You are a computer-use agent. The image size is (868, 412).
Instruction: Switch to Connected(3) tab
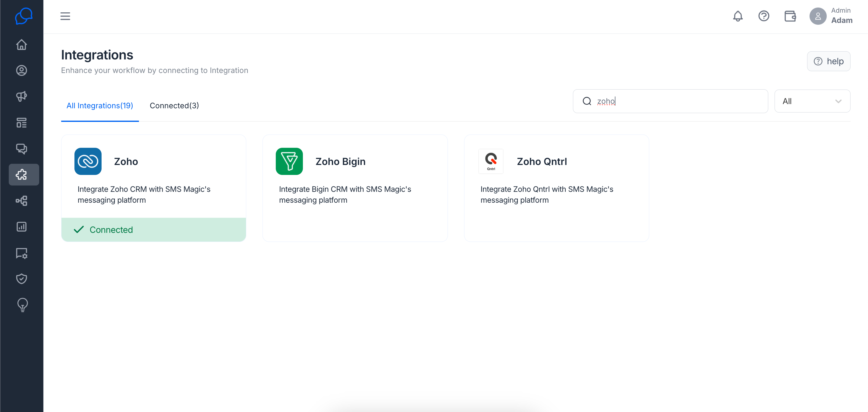(174, 106)
